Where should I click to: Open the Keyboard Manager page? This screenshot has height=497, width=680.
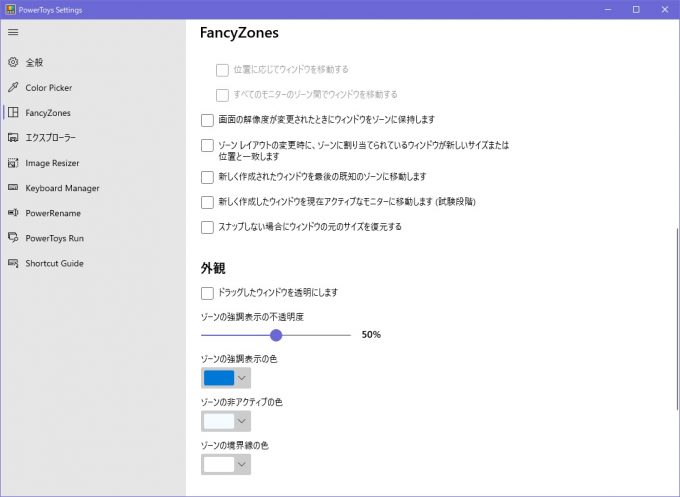point(62,188)
